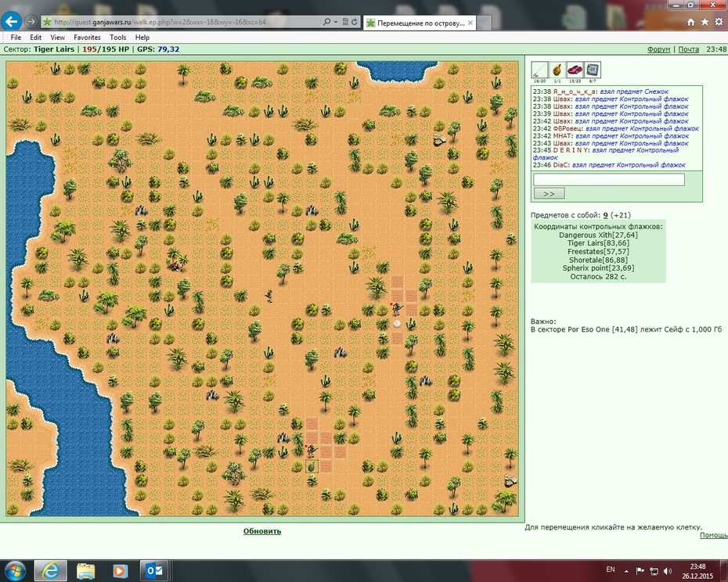Click the tray volume speaker icon
Image resolution: width=728 pixels, height=582 pixels.
[x=668, y=571]
